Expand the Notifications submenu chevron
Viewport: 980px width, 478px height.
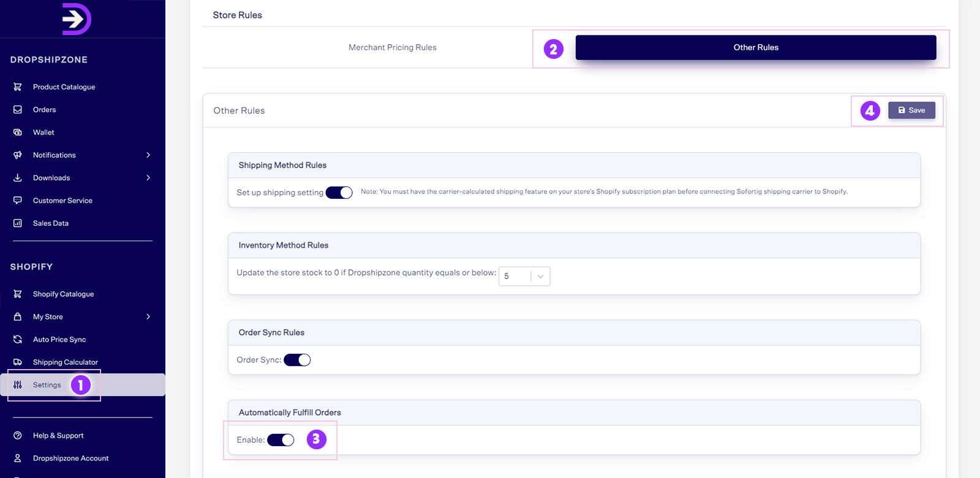point(148,155)
